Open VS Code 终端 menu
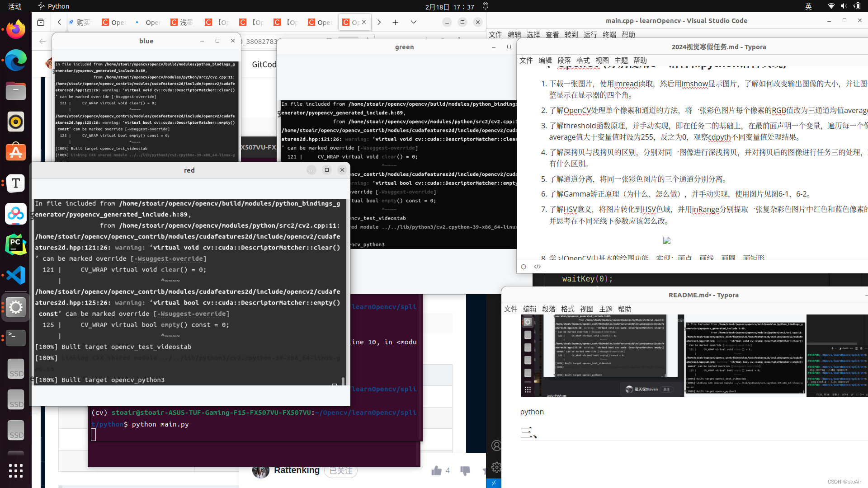Screen dimensions: 868x488 coord(609,34)
